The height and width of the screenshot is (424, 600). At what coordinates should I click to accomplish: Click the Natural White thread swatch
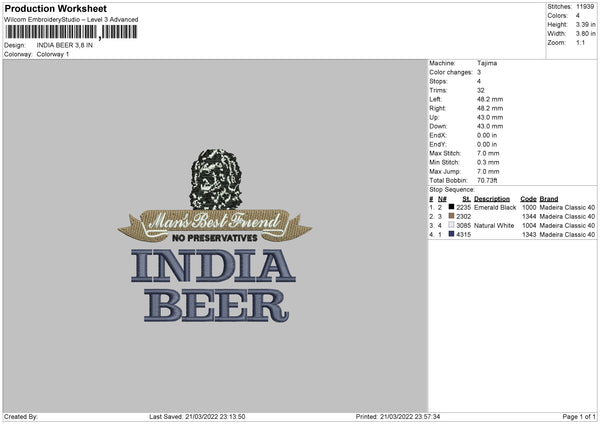(451, 225)
